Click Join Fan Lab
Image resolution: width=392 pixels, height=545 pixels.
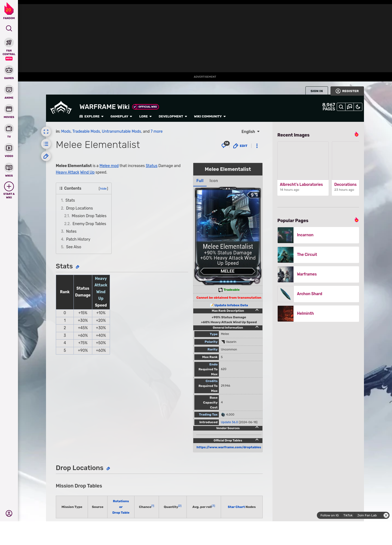click(367, 515)
